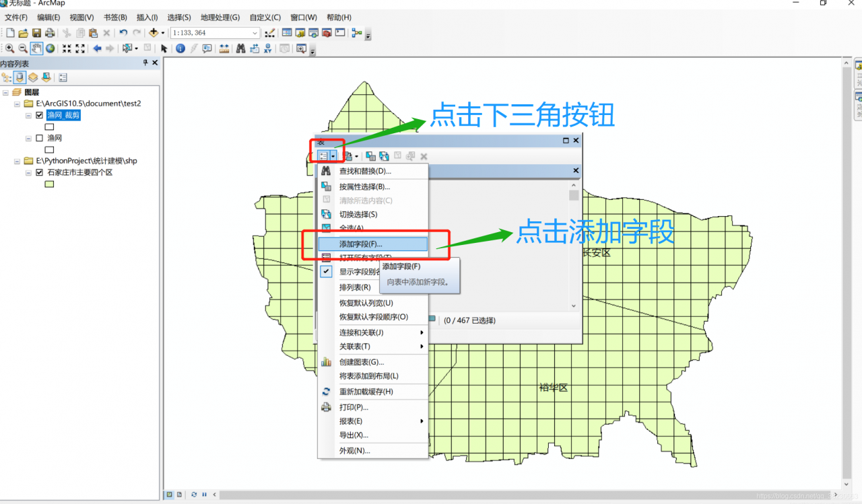Open the table options dropdown arrow
Image resolution: width=862 pixels, height=504 pixels.
click(333, 156)
